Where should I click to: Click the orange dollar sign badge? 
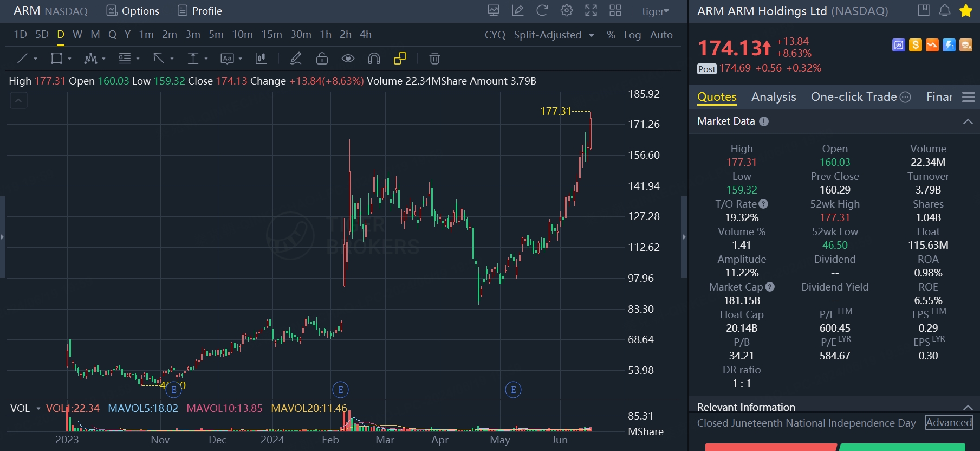point(916,45)
